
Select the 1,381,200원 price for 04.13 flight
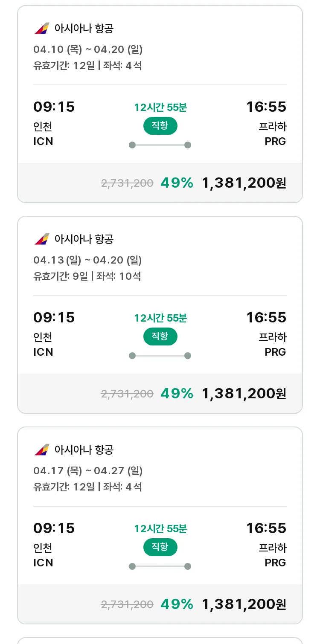244,394
